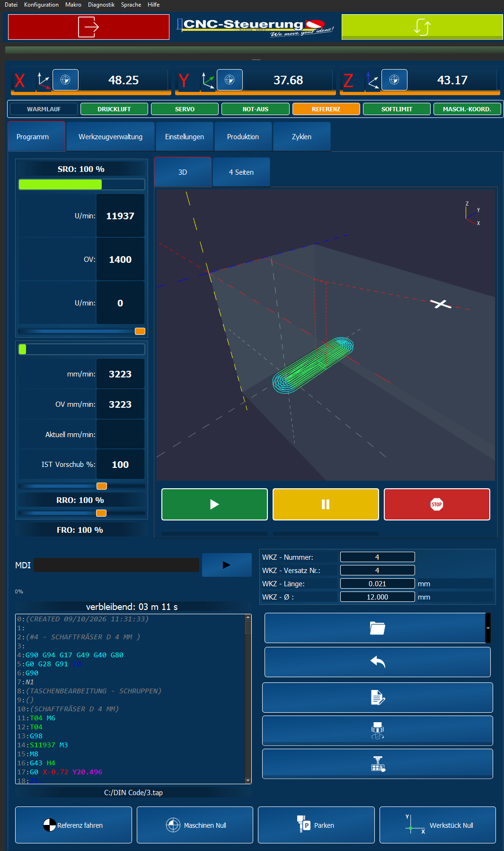Toggle the SOFTLIMIT indicator

[x=397, y=109]
